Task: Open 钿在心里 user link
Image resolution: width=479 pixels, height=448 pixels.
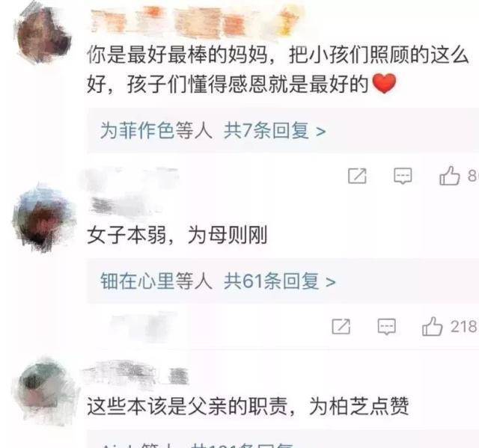Action: pos(137,281)
